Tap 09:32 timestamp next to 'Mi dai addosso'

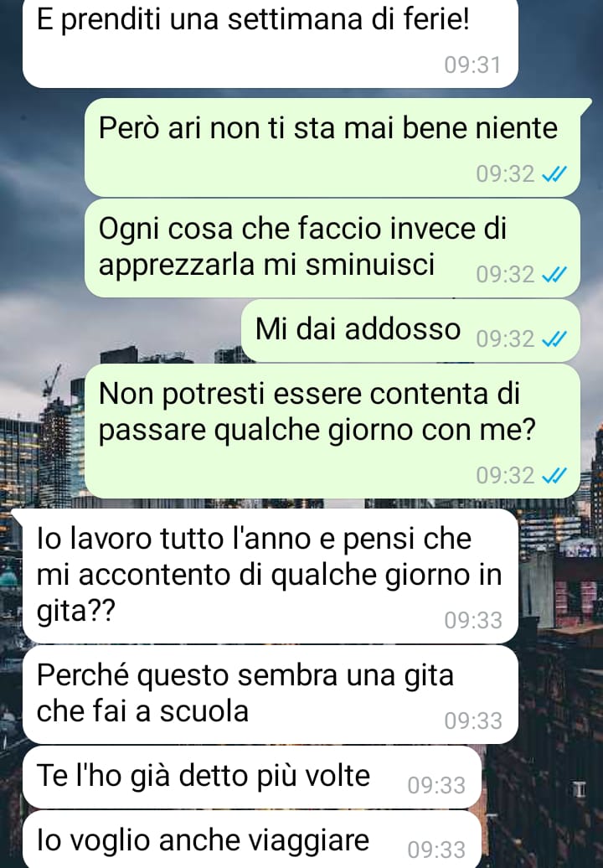coord(505,338)
